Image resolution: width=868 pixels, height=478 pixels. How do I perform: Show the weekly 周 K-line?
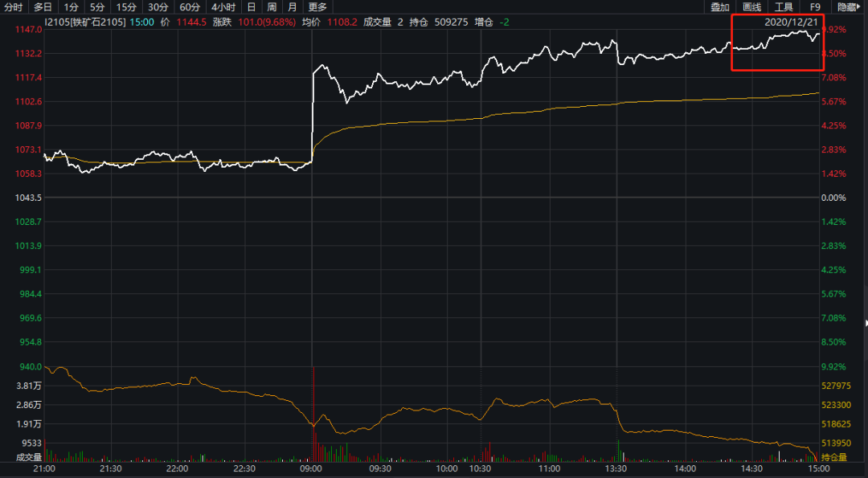[x=272, y=6]
